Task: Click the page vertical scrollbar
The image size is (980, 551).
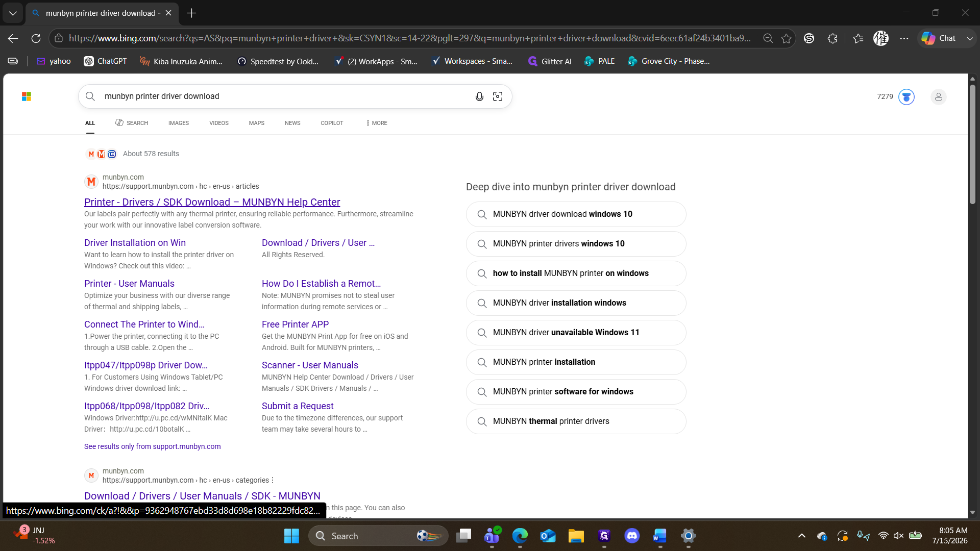Action: (x=972, y=144)
